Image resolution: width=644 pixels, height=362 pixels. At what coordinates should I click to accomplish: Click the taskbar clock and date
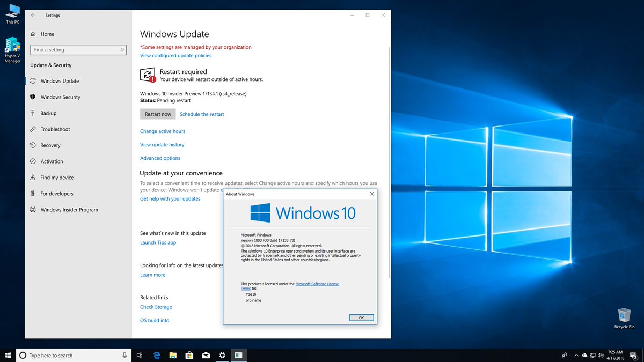(x=616, y=355)
